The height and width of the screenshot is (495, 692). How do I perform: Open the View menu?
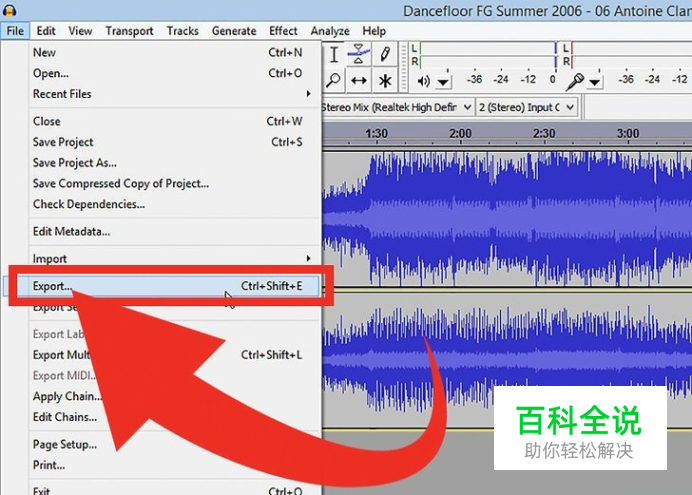click(x=80, y=31)
